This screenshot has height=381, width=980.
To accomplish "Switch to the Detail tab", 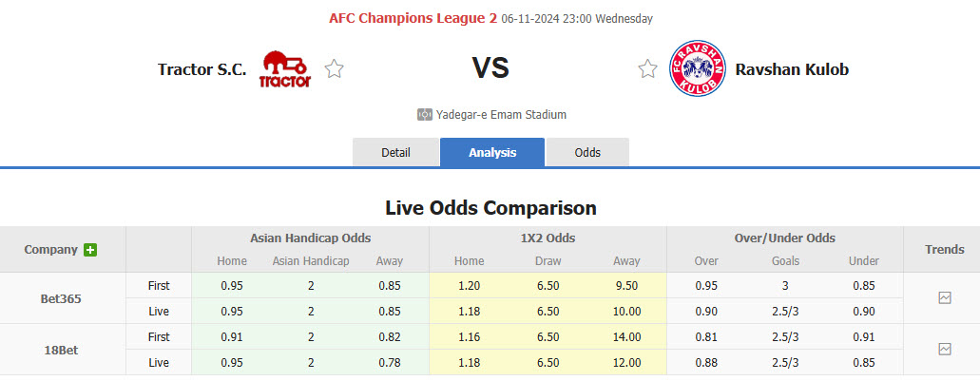I will point(395,152).
